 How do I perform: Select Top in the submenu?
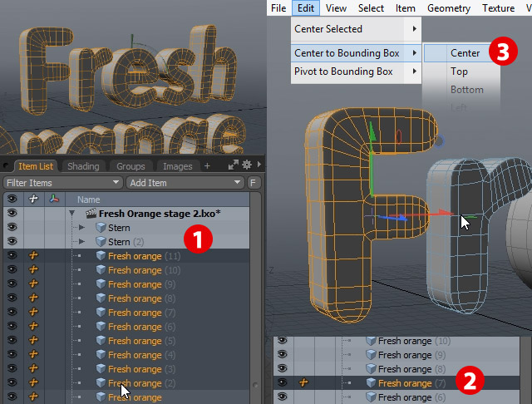tap(459, 71)
